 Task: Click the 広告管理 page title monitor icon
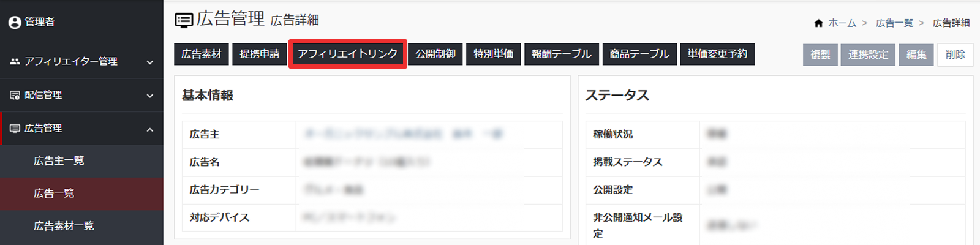coord(184,20)
